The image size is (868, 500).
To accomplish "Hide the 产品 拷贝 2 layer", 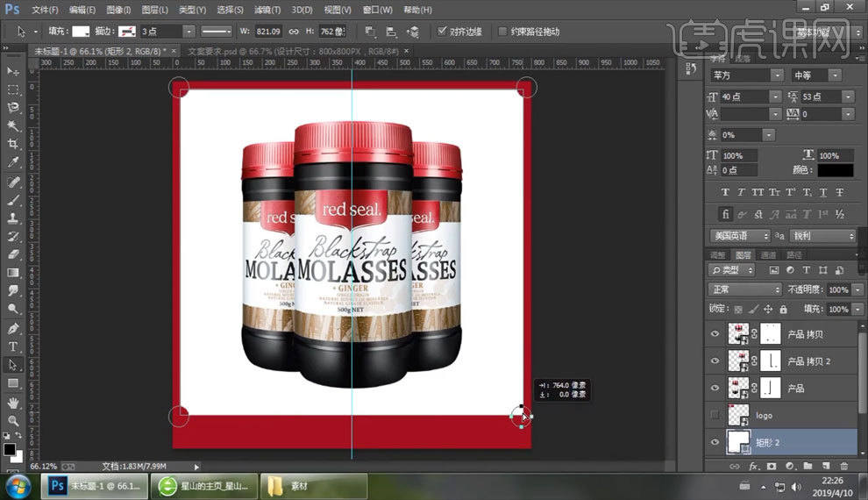I will [x=715, y=361].
